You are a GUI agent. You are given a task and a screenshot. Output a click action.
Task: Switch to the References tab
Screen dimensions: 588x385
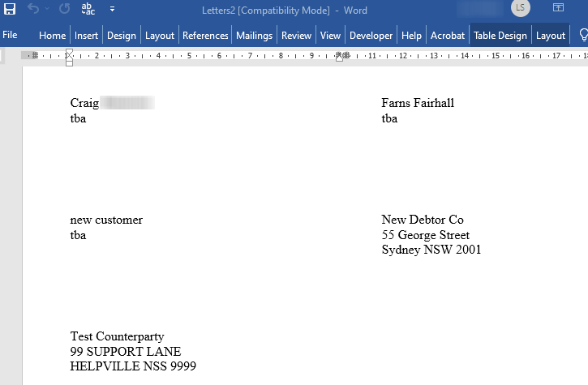[x=205, y=36]
